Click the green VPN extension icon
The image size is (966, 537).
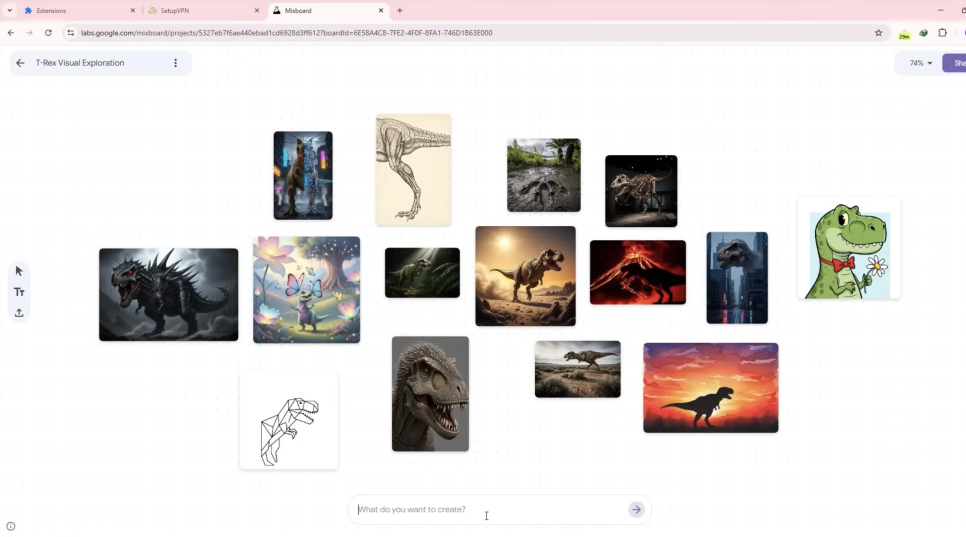point(904,34)
